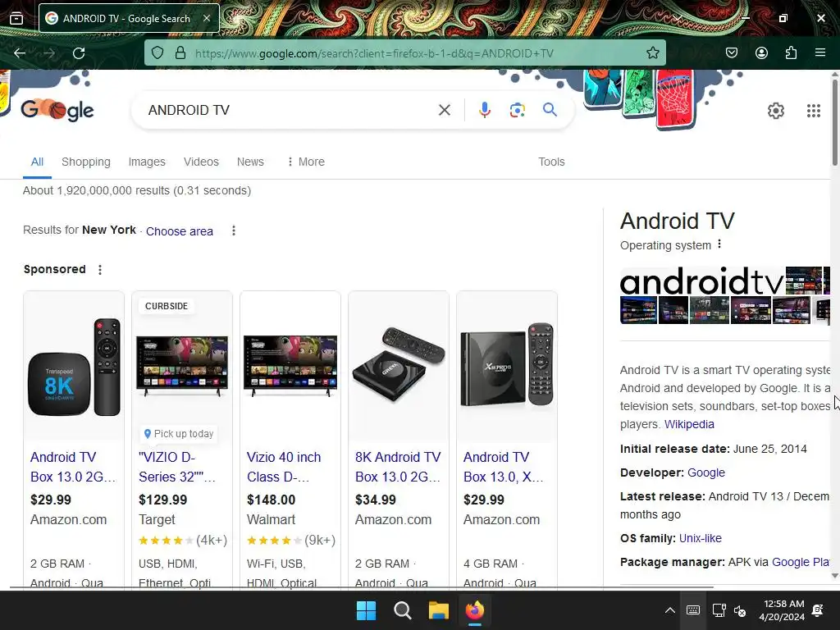Image resolution: width=840 pixels, height=630 pixels.
Task: Open Firefox account icon
Action: [x=761, y=53]
